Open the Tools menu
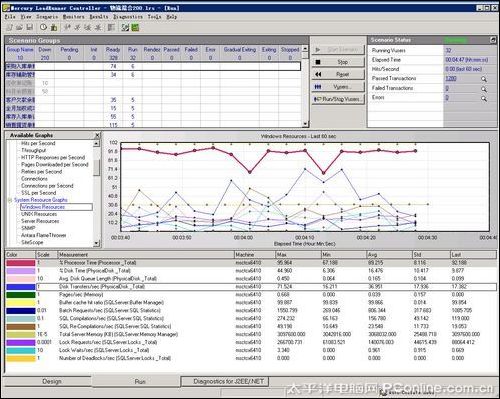The width and height of the screenshot is (500, 399). 154,17
